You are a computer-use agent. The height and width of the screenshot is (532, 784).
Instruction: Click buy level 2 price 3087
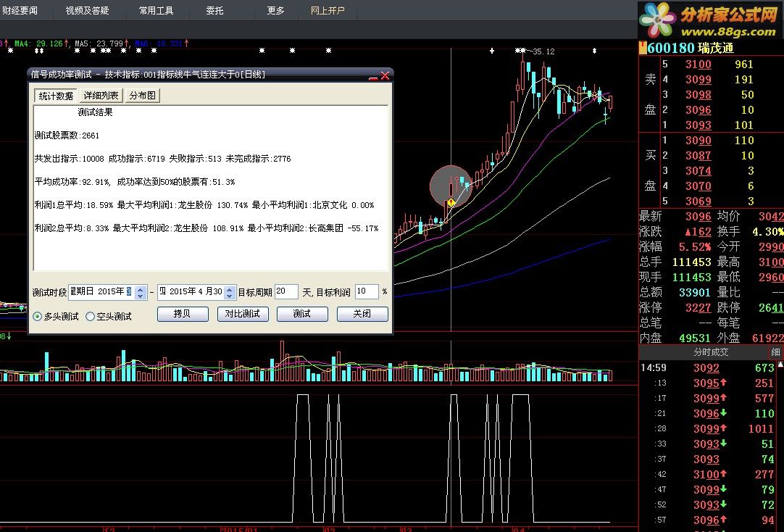tap(698, 156)
